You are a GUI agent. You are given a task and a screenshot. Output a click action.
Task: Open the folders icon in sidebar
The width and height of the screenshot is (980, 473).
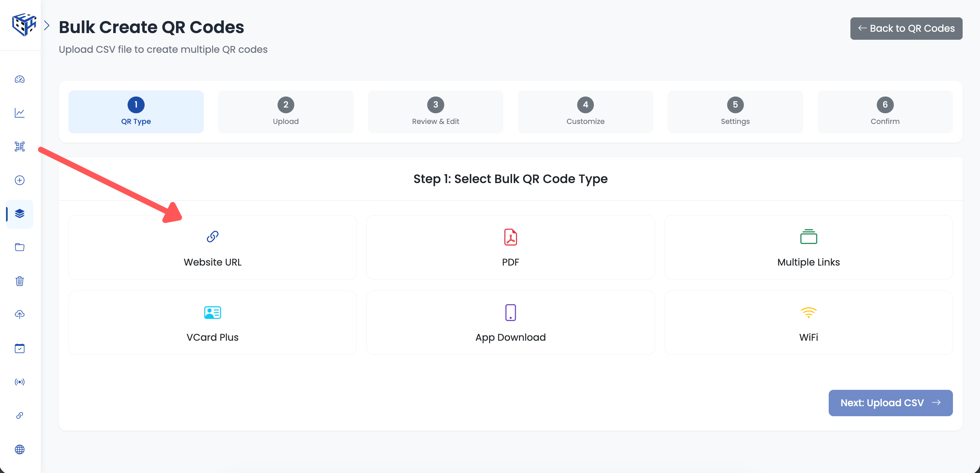[19, 247]
